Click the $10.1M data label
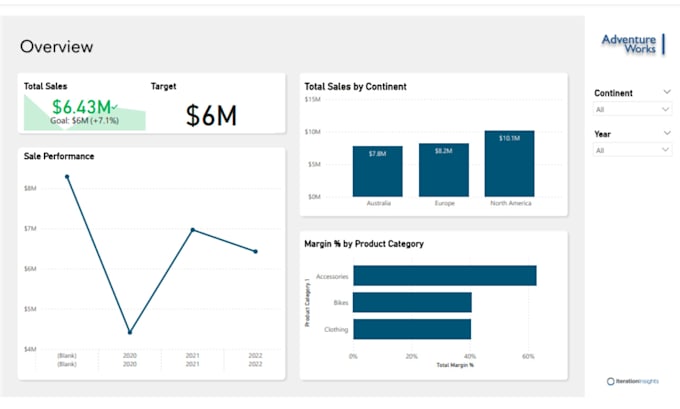 tap(510, 138)
